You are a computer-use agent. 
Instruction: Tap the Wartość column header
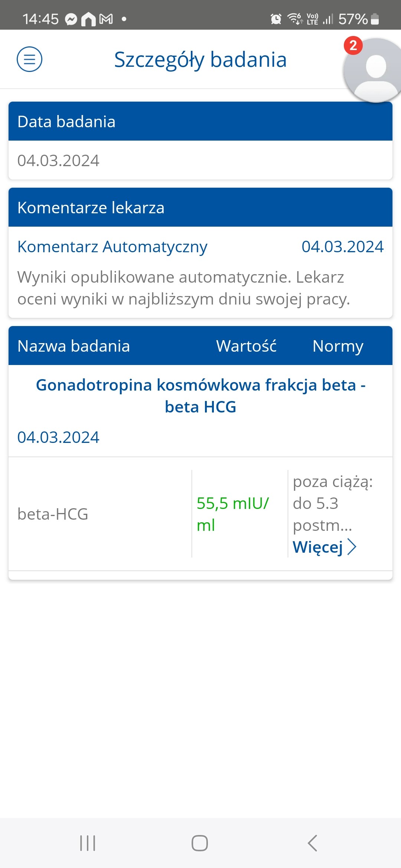[x=246, y=346]
